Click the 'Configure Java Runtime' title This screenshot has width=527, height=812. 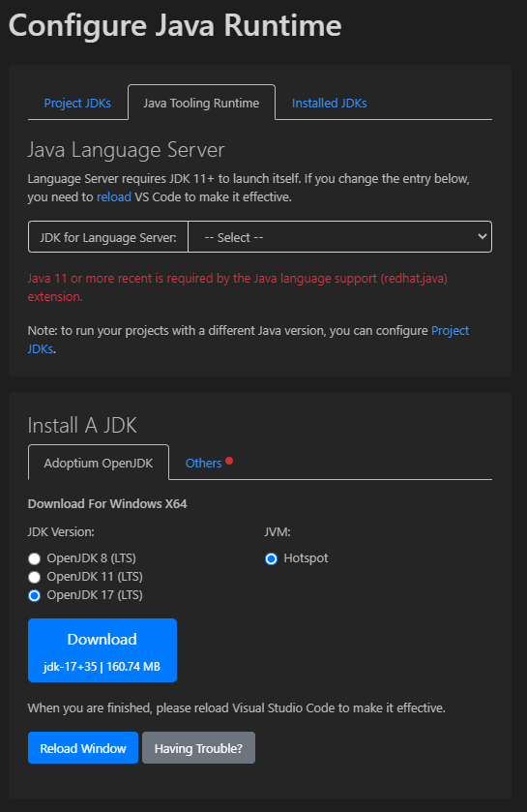pyautogui.click(x=175, y=25)
